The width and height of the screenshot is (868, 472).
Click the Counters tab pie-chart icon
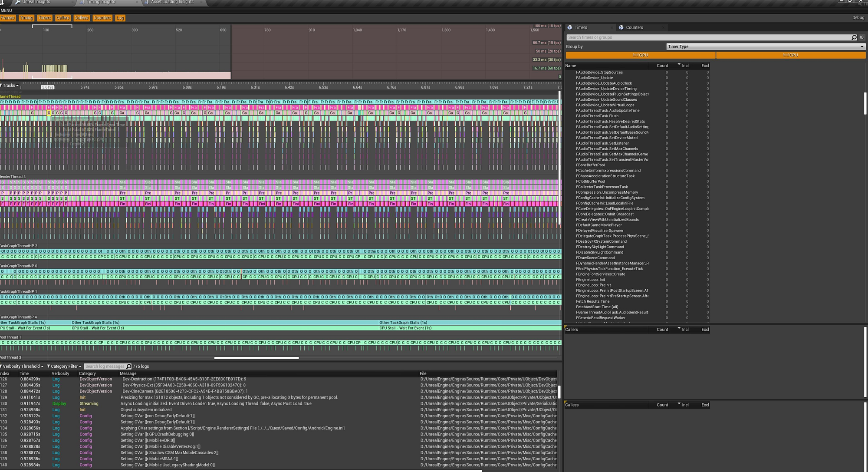(x=621, y=27)
